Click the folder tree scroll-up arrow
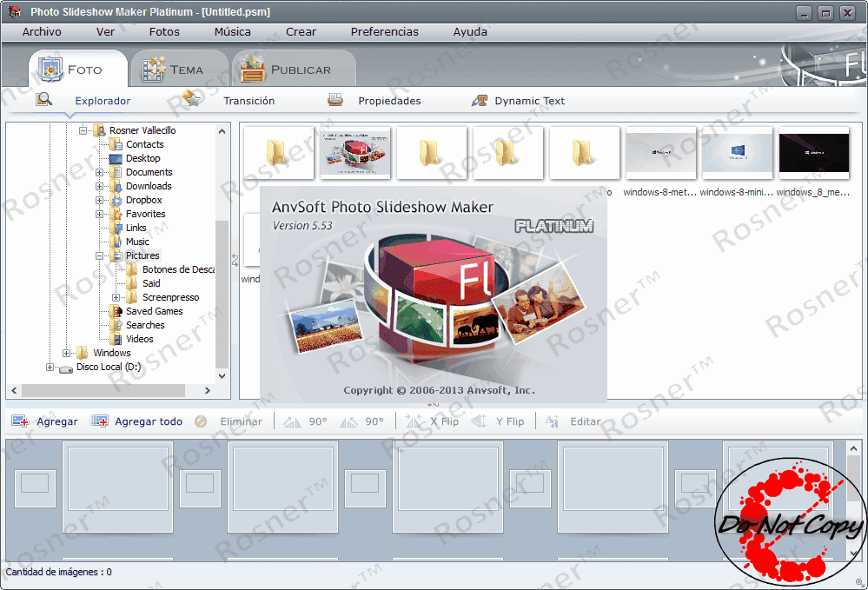The height and width of the screenshot is (590, 868). (x=222, y=131)
